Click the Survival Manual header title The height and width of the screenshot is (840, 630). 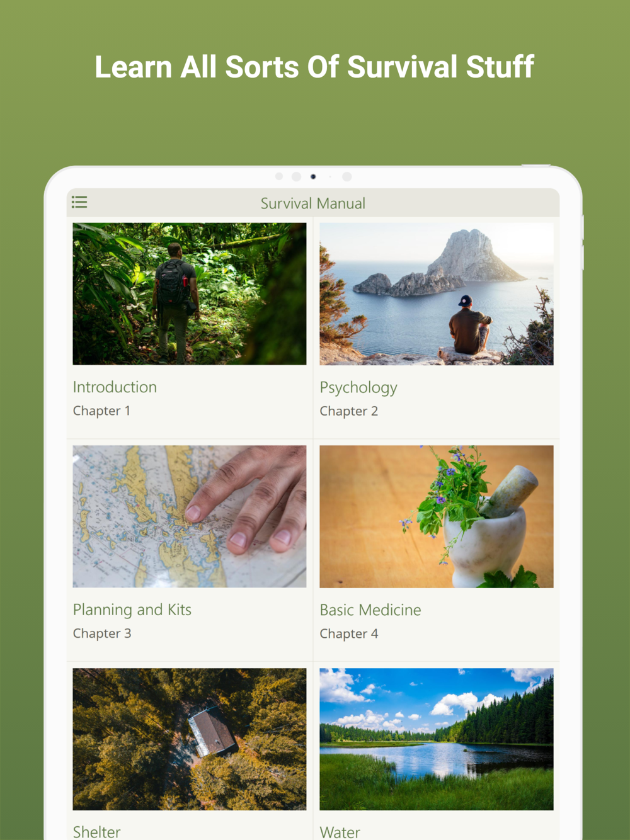coord(313,203)
